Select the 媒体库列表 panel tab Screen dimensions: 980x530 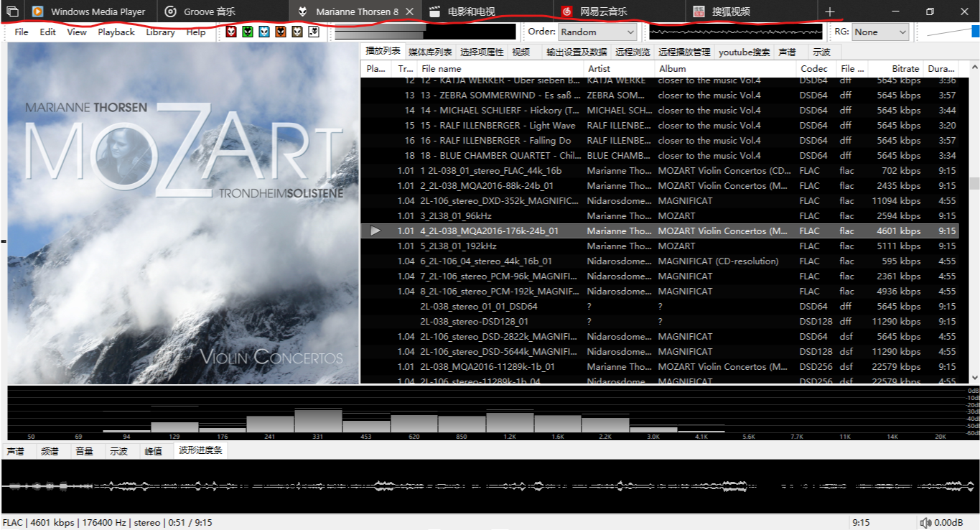tap(430, 52)
